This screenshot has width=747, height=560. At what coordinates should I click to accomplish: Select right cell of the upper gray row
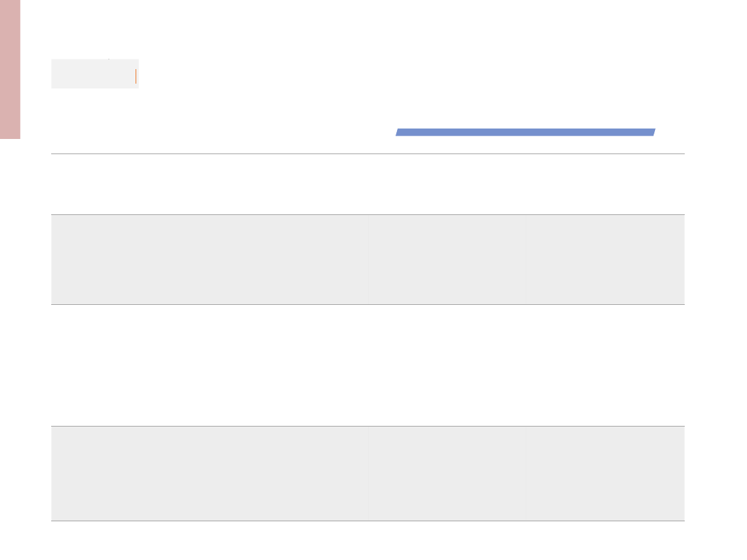click(606, 259)
